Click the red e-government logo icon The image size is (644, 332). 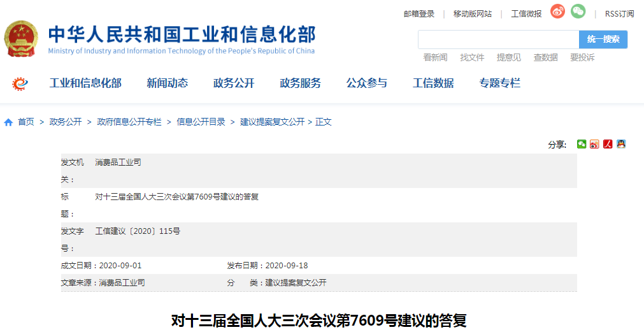(x=20, y=83)
